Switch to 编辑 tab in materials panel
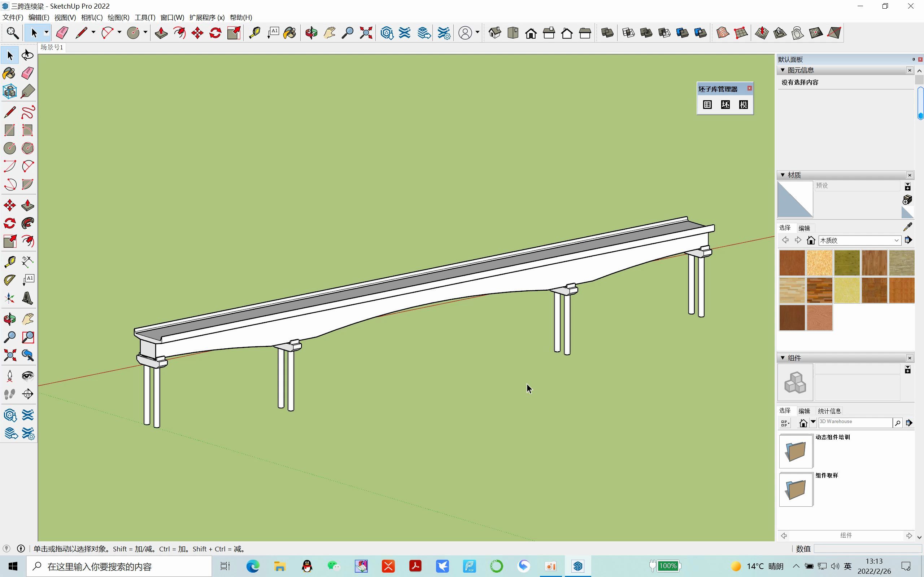The width and height of the screenshot is (924, 577). point(804,228)
